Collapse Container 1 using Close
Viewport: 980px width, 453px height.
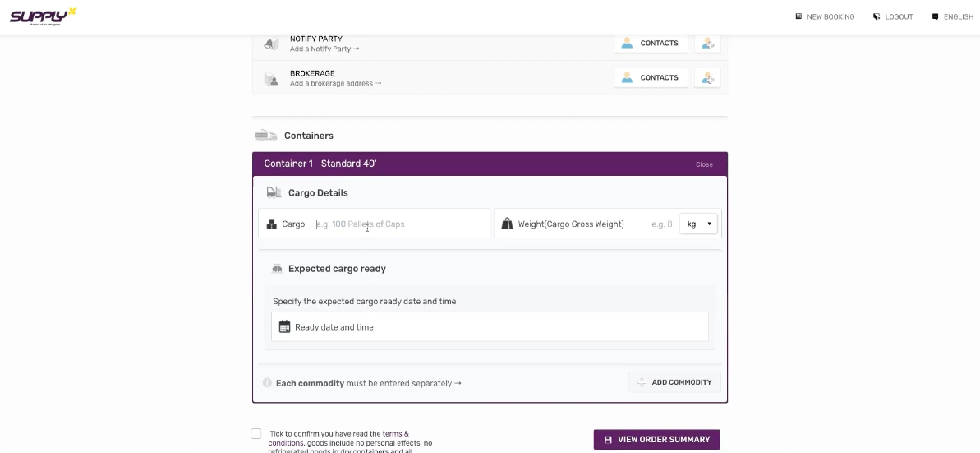704,164
